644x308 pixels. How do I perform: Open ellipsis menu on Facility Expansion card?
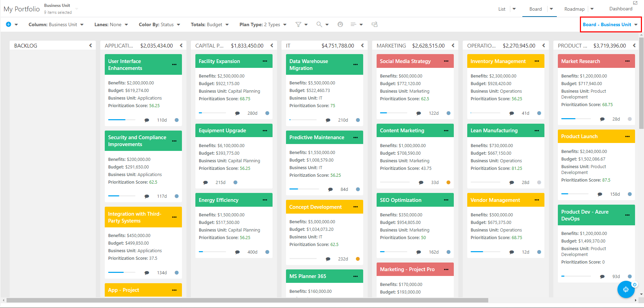(265, 61)
